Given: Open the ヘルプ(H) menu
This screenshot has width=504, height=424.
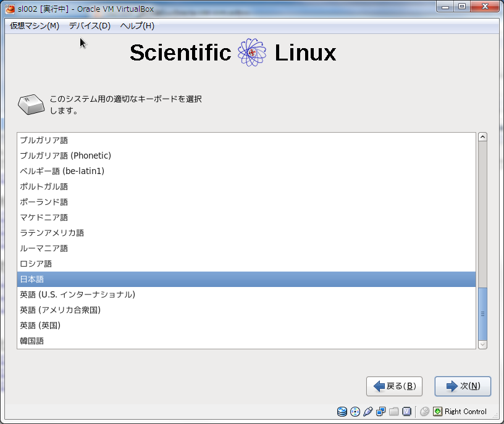Looking at the screenshot, I should click(x=137, y=26).
